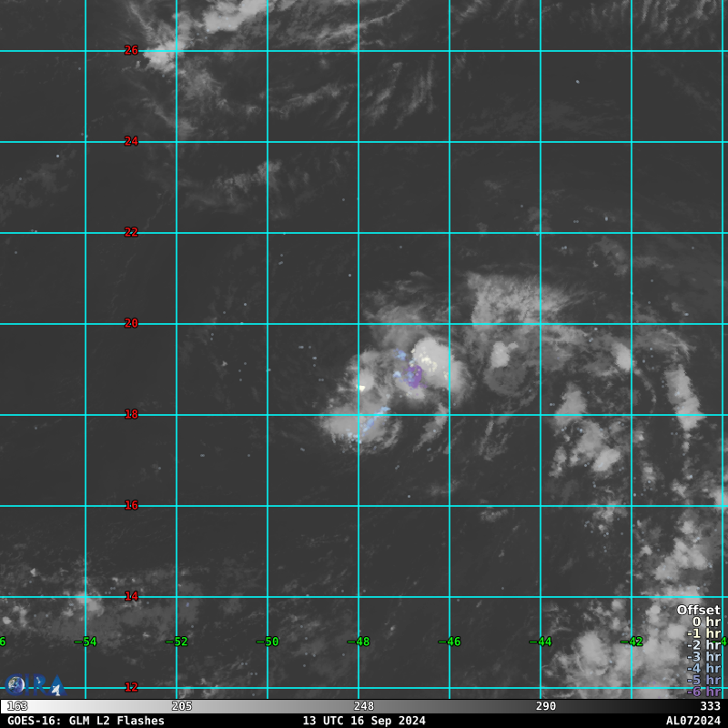Pick the -1 hr legend entry
Screen dimensions: 728x728
(x=703, y=633)
